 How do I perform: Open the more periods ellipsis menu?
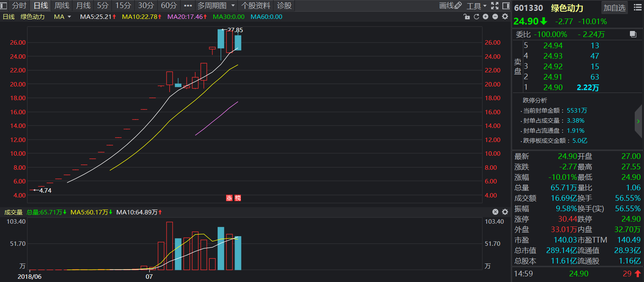pyautogui.click(x=188, y=6)
